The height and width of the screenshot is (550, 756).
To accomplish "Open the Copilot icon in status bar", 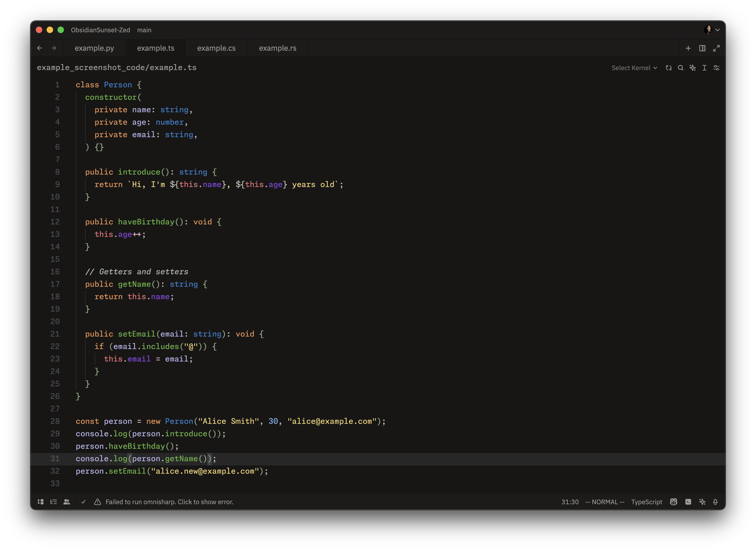I will click(x=673, y=502).
